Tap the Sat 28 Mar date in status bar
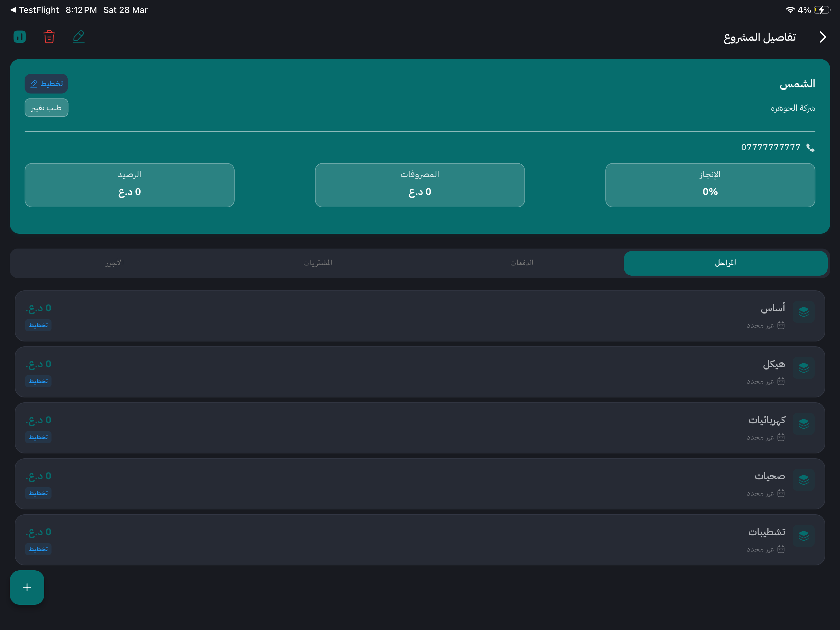This screenshot has height=630, width=840. pyautogui.click(x=125, y=10)
